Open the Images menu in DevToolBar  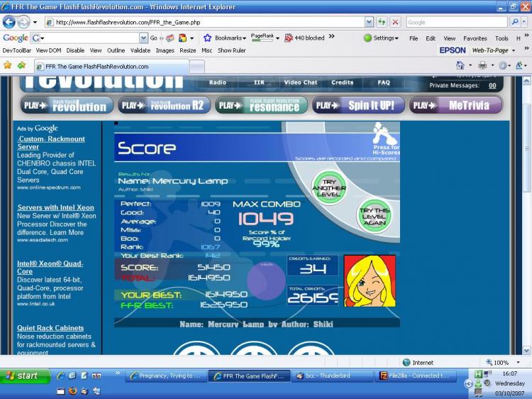click(165, 50)
